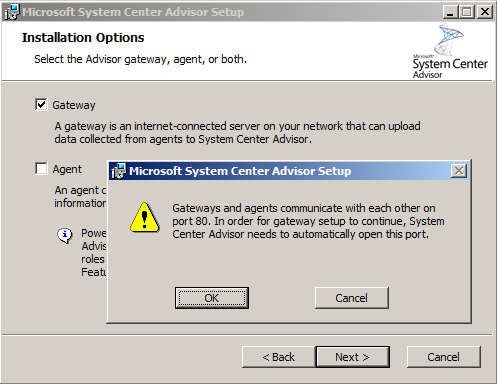Go < Back to previous step
Screen dimensions: 497x384
point(279,357)
